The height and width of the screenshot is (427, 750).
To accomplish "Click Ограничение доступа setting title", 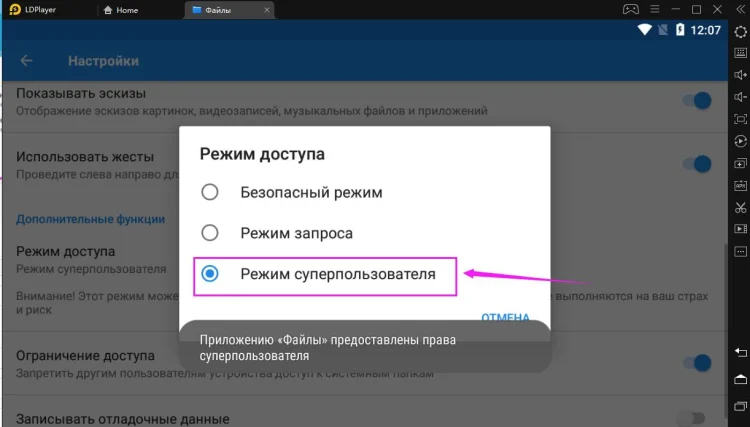I will coord(85,355).
